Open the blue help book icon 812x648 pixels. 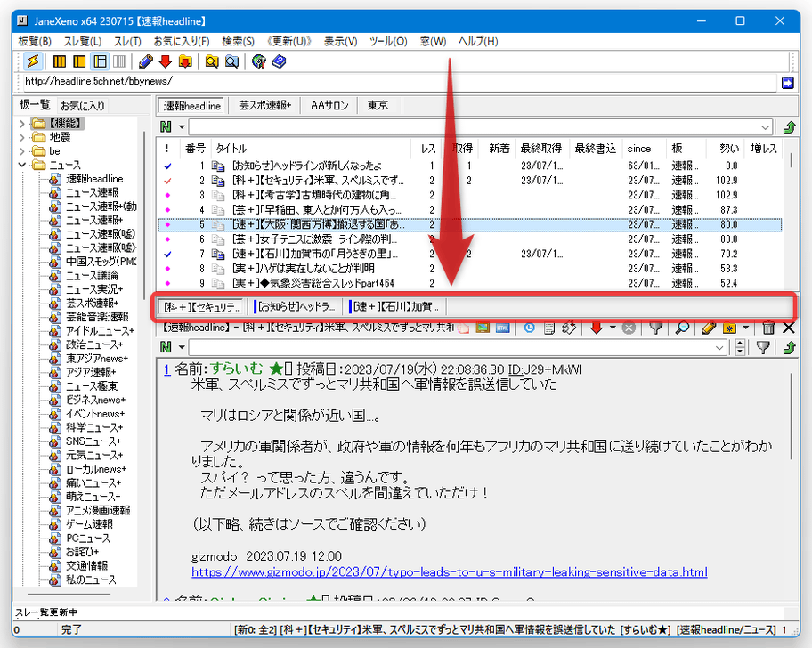(279, 61)
